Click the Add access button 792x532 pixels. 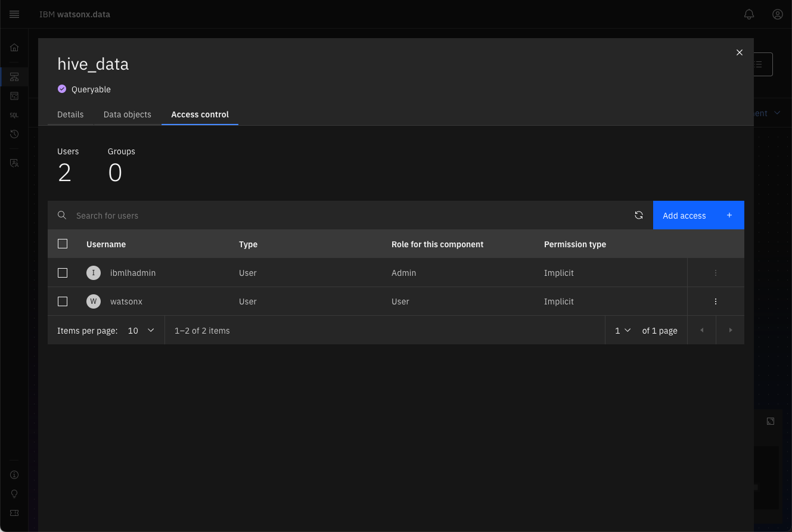[698, 215]
